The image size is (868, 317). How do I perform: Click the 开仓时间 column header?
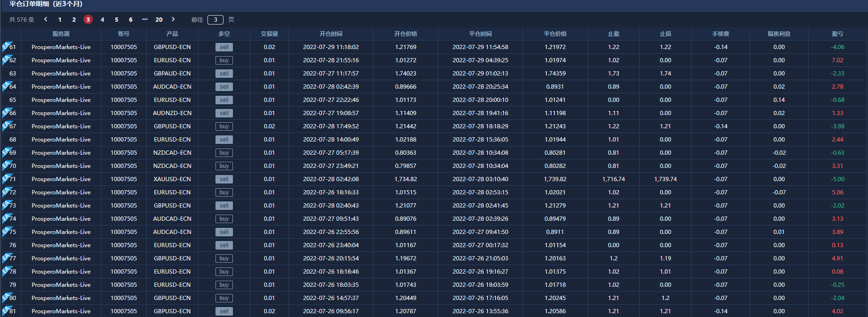pyautogui.click(x=331, y=34)
